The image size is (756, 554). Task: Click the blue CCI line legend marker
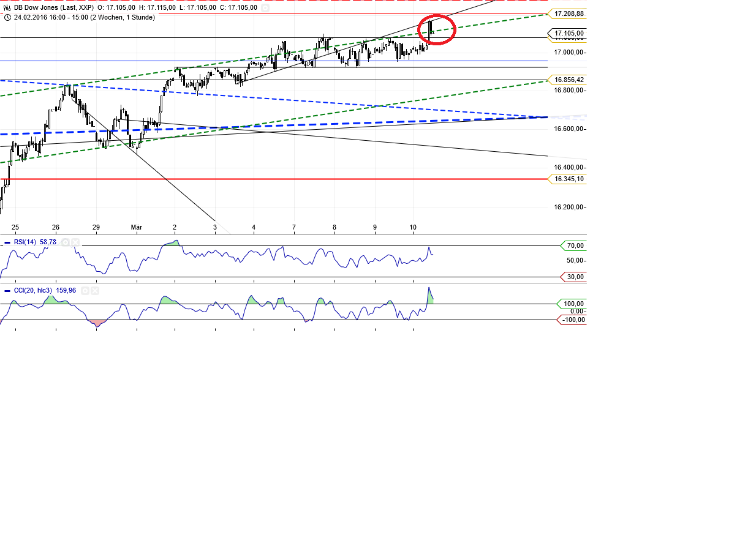coord(7,290)
